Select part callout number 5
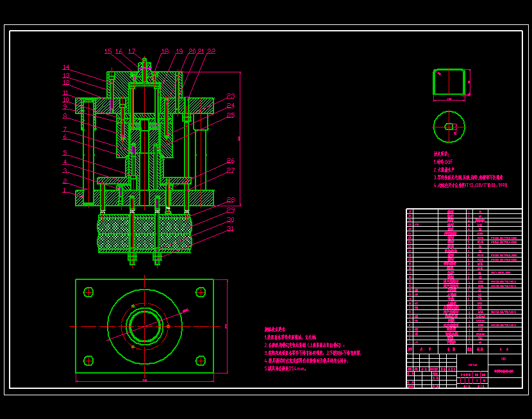This screenshot has height=419, width=532. pos(65,153)
